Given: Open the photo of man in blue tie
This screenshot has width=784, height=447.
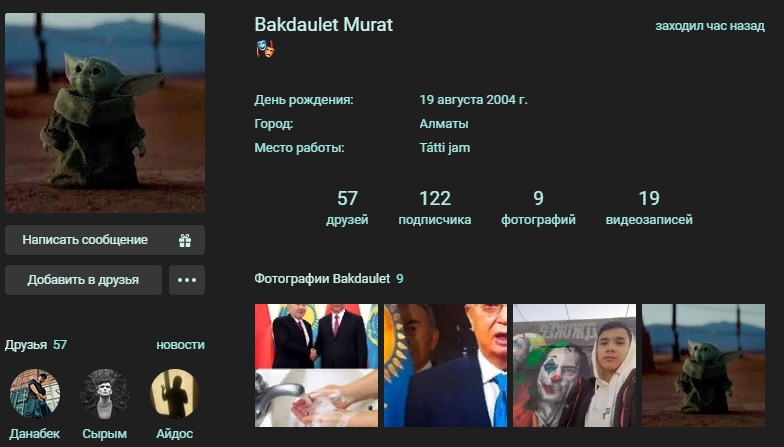Looking at the screenshot, I should point(446,366).
